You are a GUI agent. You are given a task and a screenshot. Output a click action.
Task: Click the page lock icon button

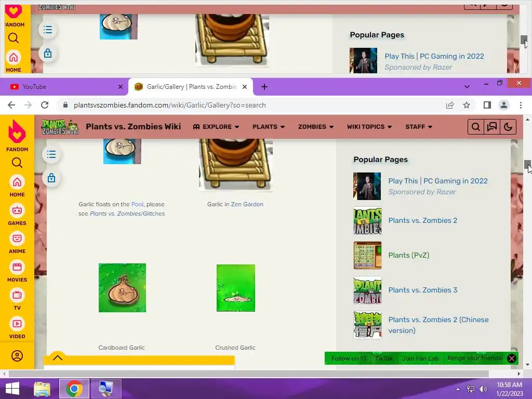point(51,178)
